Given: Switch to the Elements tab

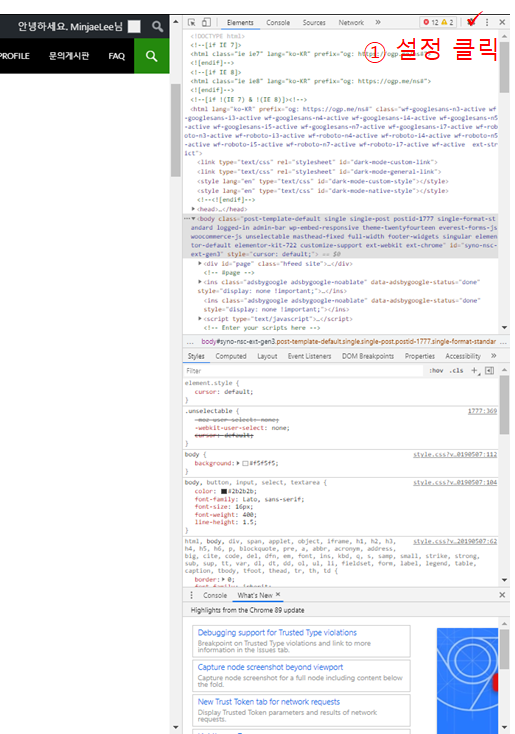Looking at the screenshot, I should (240, 22).
